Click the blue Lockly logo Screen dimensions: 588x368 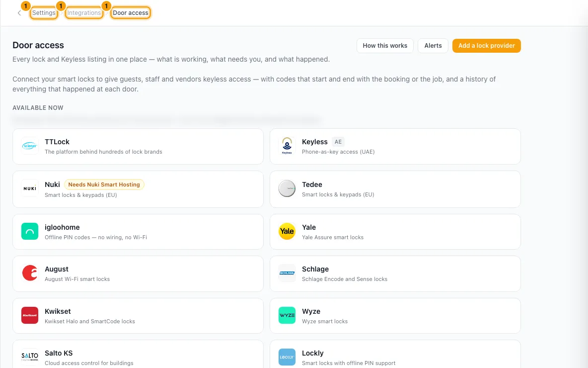(x=287, y=357)
